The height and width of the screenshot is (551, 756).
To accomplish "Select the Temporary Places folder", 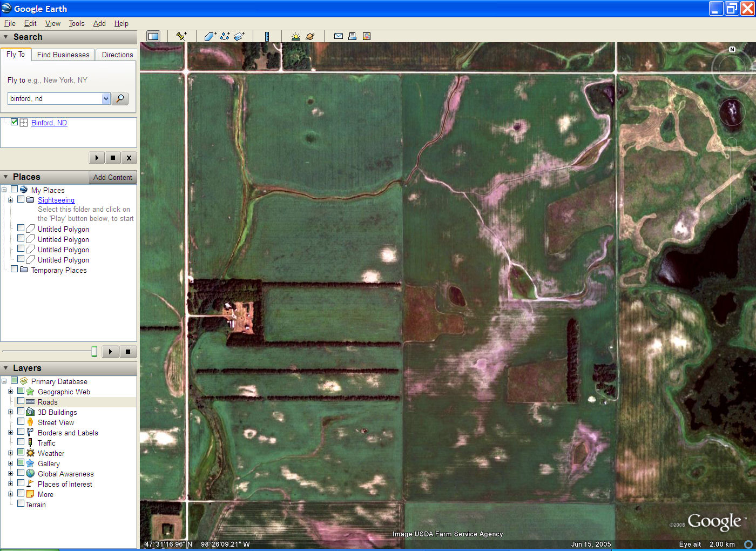I will pos(59,270).
